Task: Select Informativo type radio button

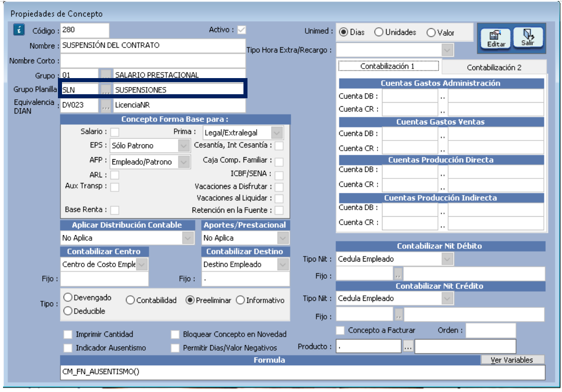Action: (240, 300)
